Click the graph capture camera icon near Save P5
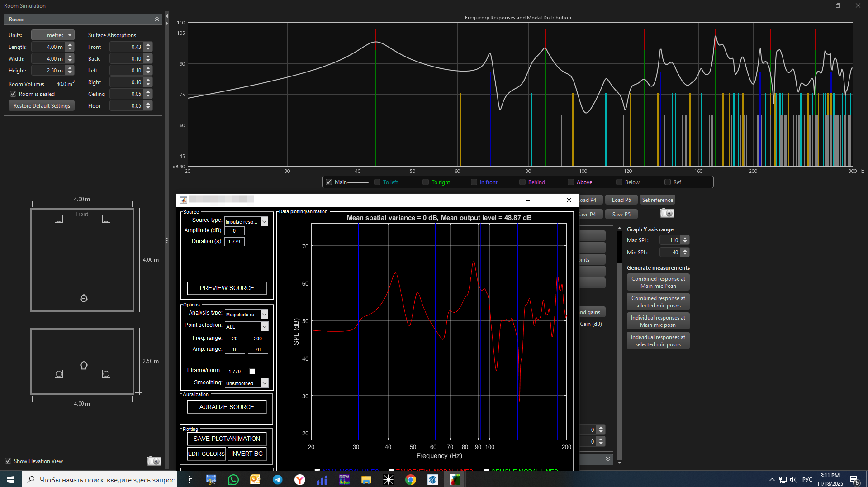The height and width of the screenshot is (487, 868). 667,213
